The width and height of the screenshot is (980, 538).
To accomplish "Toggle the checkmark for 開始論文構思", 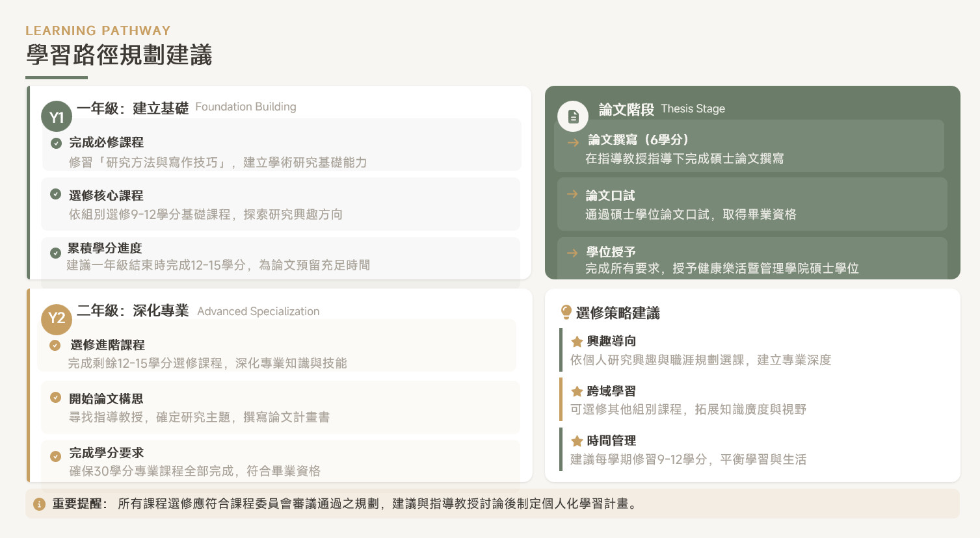I will click(x=56, y=398).
